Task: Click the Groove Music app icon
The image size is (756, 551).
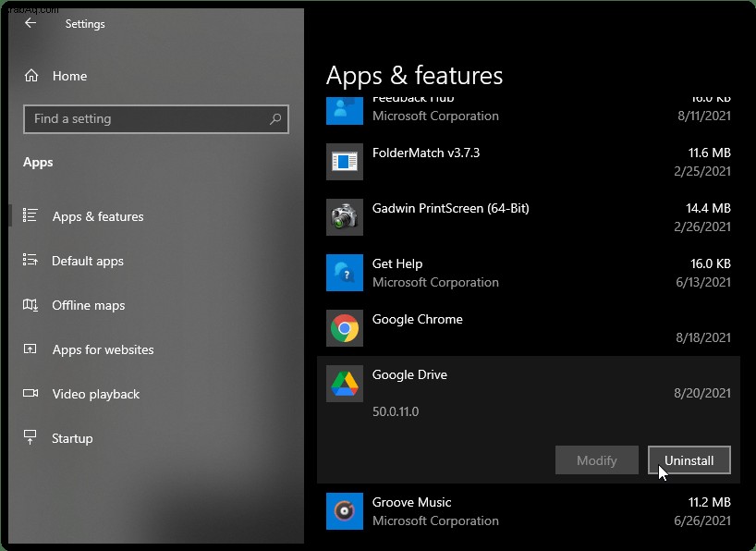Action: pos(344,511)
